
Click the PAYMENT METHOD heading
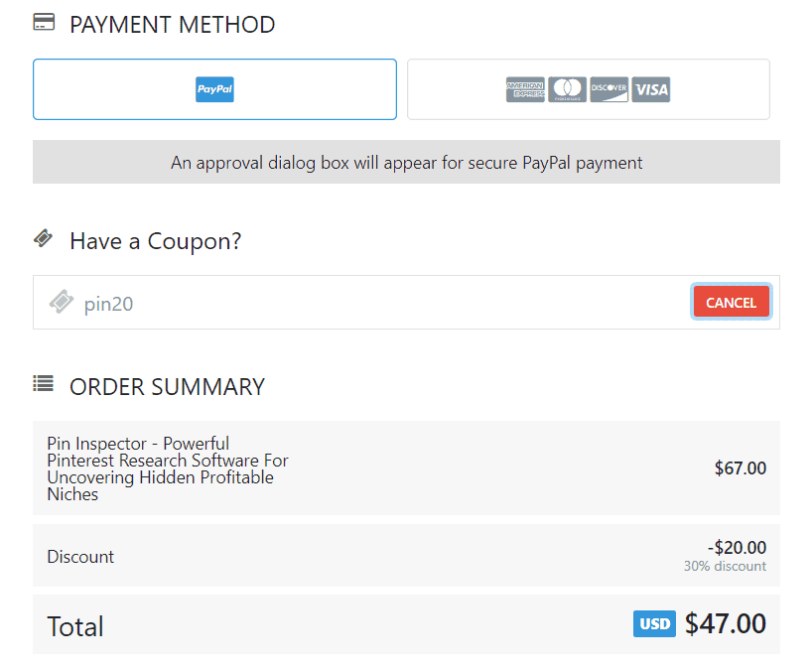172,25
